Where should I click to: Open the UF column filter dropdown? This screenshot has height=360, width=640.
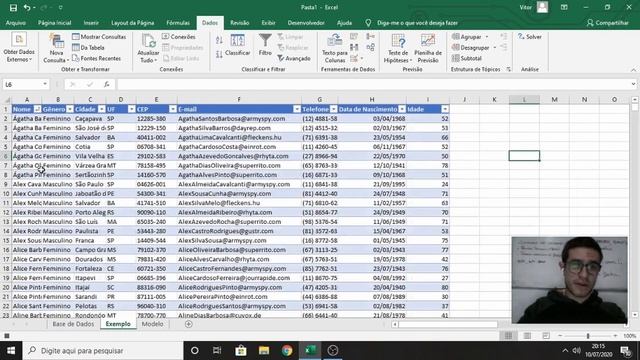131,109
